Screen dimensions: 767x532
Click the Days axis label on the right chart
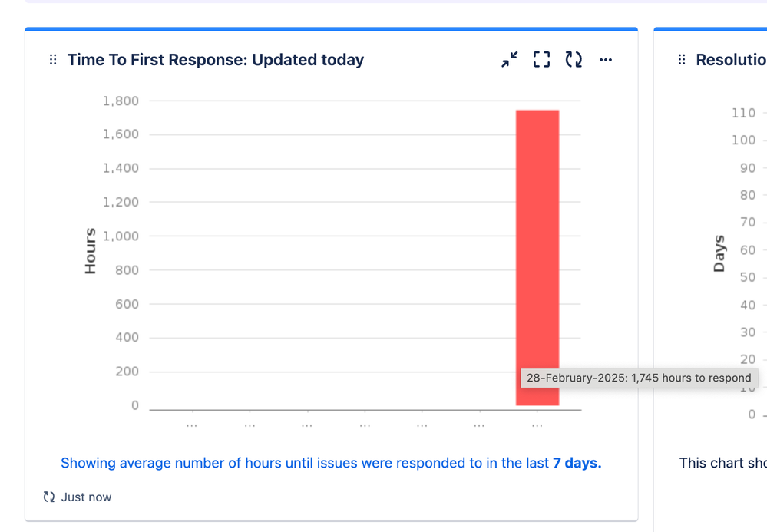coord(719,252)
